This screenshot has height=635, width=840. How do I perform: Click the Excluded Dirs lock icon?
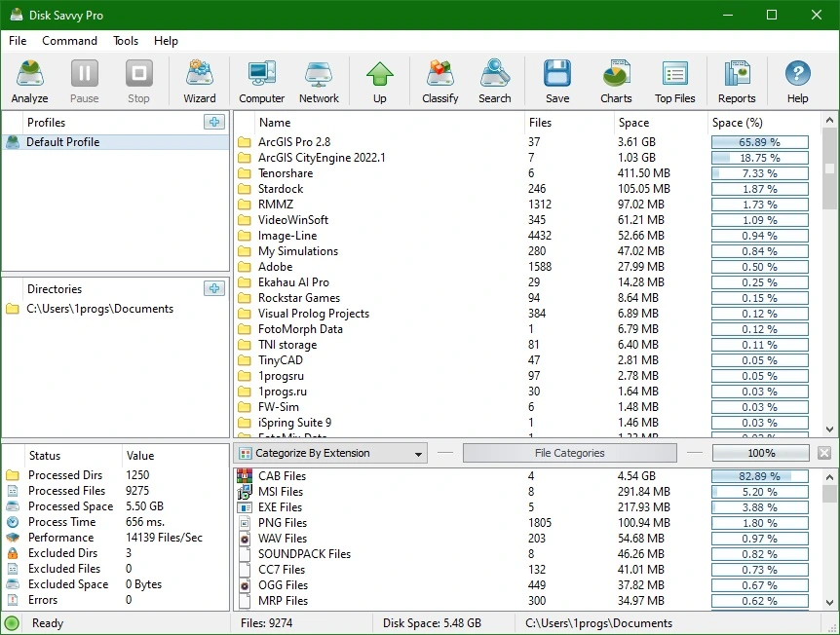click(x=13, y=553)
